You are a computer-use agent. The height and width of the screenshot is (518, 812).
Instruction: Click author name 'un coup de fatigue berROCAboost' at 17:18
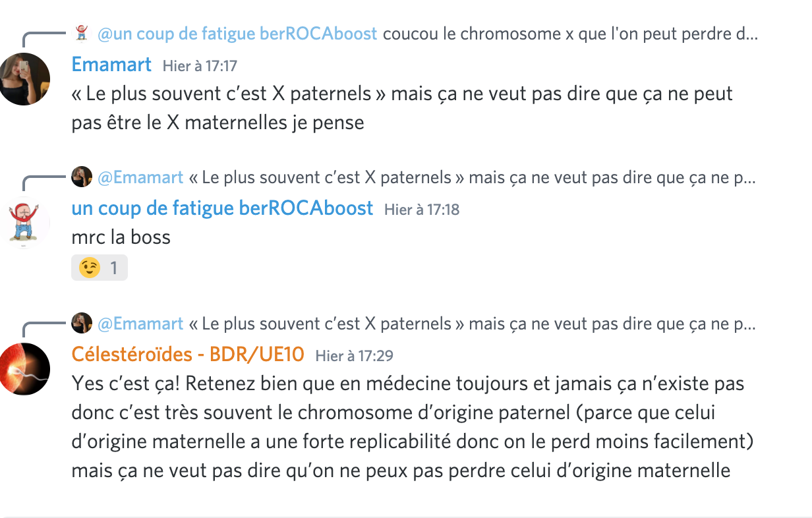click(222, 209)
